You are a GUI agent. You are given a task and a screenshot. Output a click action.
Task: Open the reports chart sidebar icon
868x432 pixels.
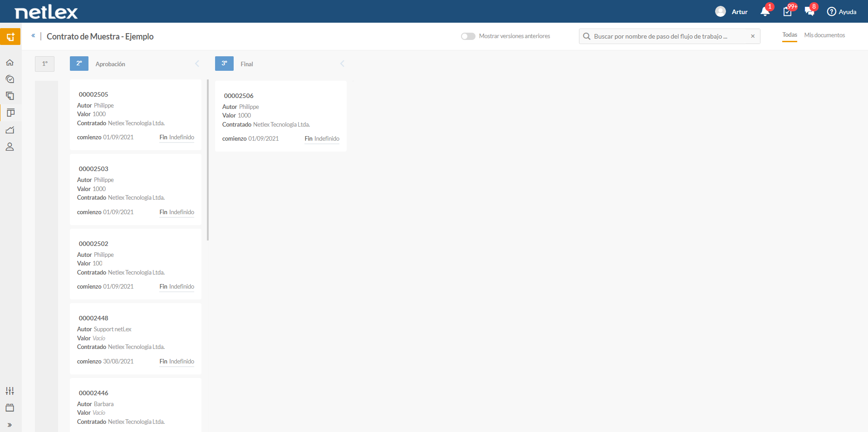click(10, 130)
